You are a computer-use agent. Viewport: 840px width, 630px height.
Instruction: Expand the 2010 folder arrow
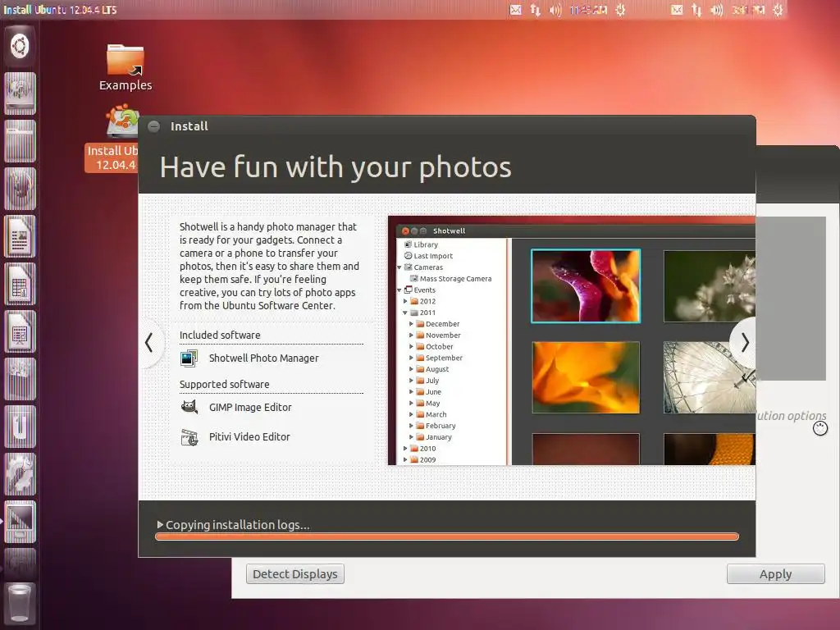click(x=405, y=449)
